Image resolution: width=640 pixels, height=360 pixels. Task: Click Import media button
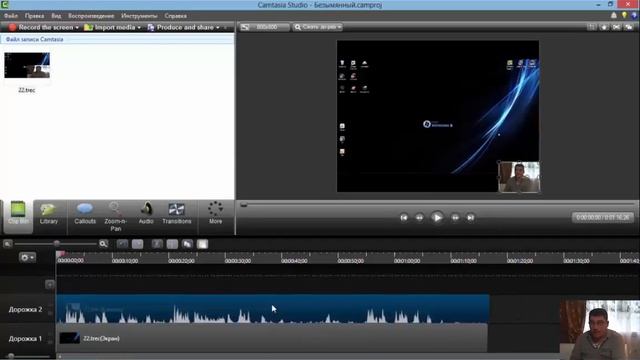click(110, 27)
